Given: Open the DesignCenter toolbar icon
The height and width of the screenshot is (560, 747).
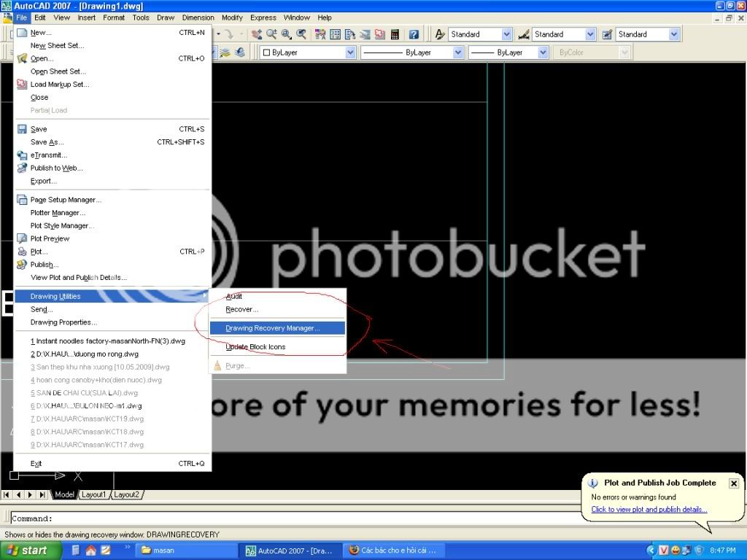Looking at the screenshot, I should pyautogui.click(x=336, y=34).
